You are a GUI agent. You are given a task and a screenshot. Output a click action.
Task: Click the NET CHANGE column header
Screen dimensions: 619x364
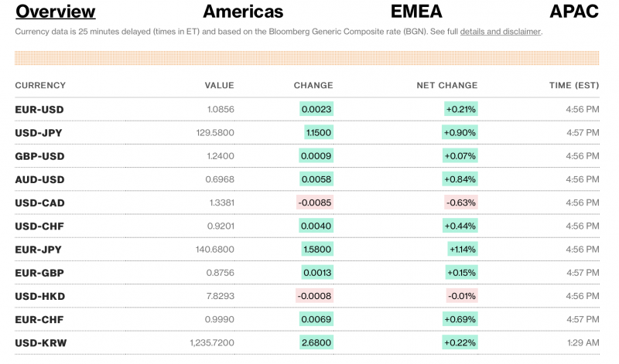pos(446,86)
